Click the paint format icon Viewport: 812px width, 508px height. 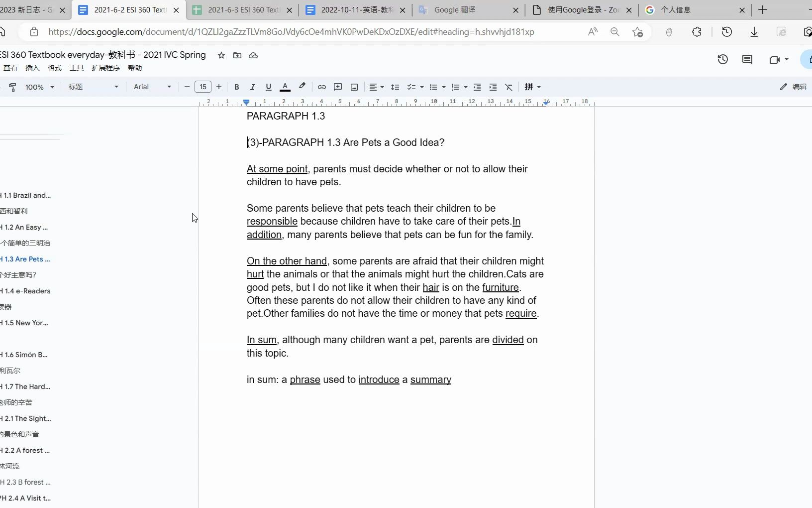point(13,87)
